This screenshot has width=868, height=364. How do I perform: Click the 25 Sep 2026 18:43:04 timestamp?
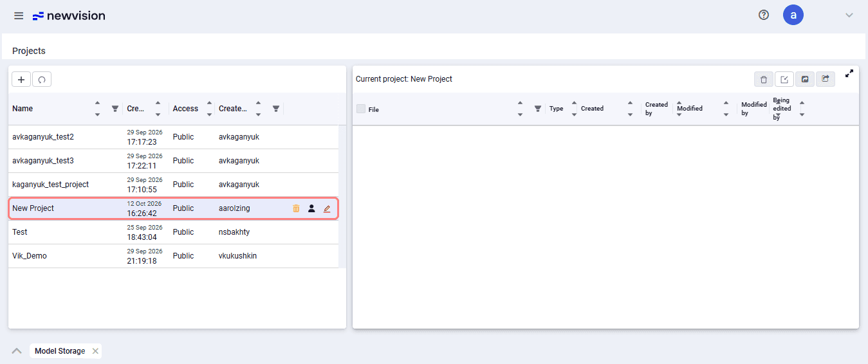(x=144, y=232)
